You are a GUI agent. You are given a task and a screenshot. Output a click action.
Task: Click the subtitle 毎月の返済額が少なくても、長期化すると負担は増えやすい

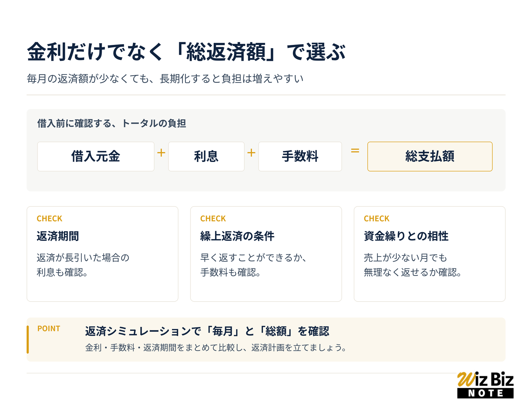tap(165, 79)
